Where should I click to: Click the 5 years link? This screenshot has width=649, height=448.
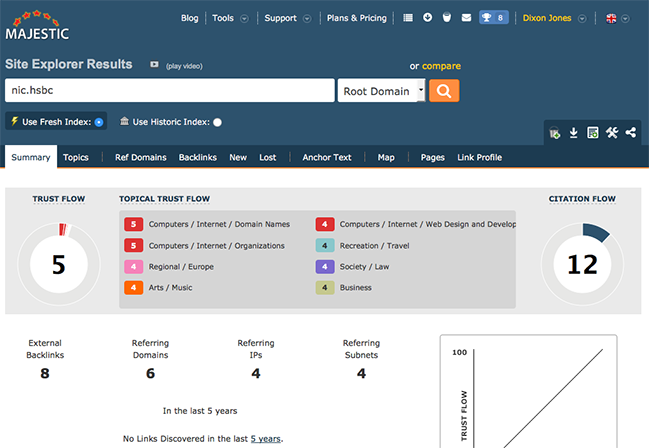click(x=265, y=438)
